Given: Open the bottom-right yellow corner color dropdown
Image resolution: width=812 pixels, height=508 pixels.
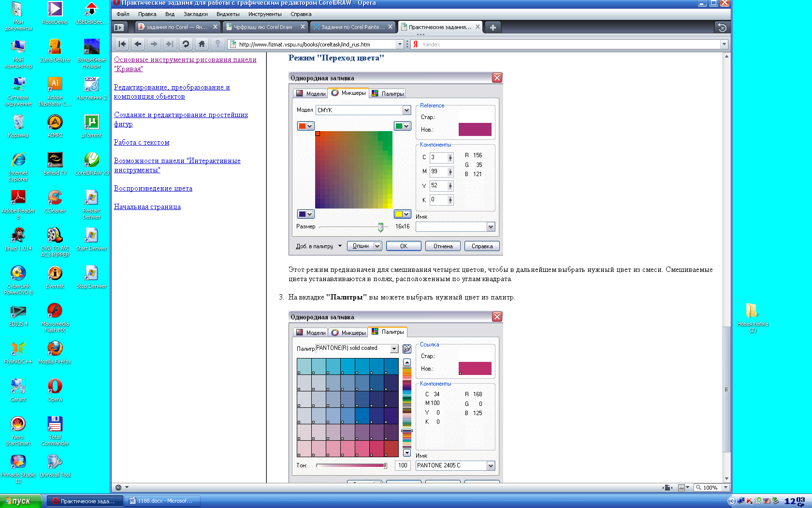Looking at the screenshot, I should (402, 214).
